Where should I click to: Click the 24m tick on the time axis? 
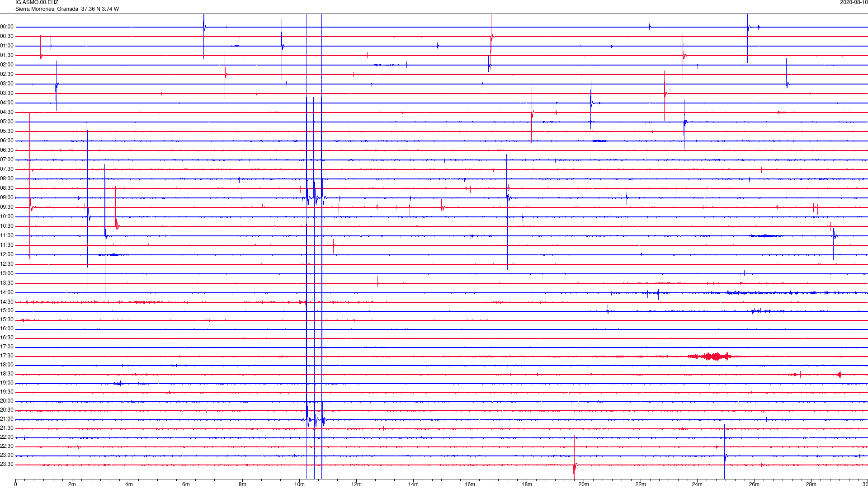[x=697, y=485]
